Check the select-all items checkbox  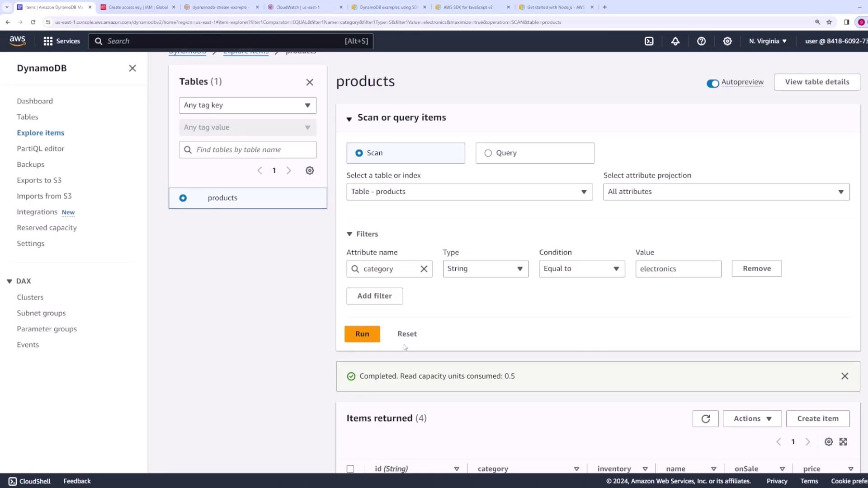pyautogui.click(x=350, y=469)
